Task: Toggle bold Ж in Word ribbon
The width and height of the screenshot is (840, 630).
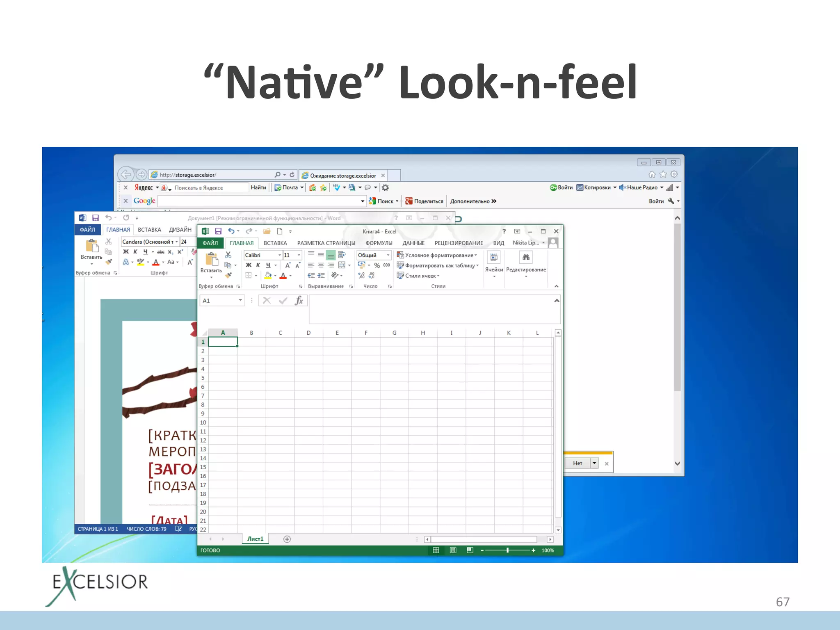Action: pos(126,252)
